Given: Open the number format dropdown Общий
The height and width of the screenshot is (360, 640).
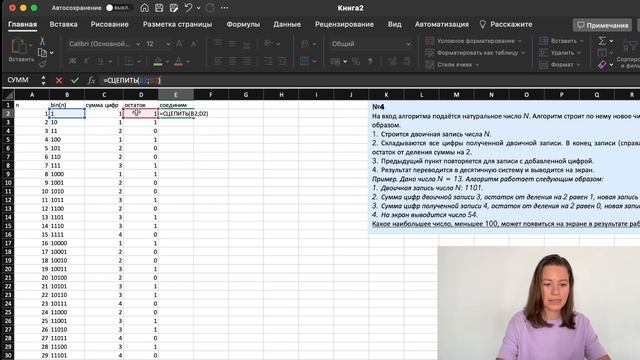Looking at the screenshot, I should click(370, 44).
